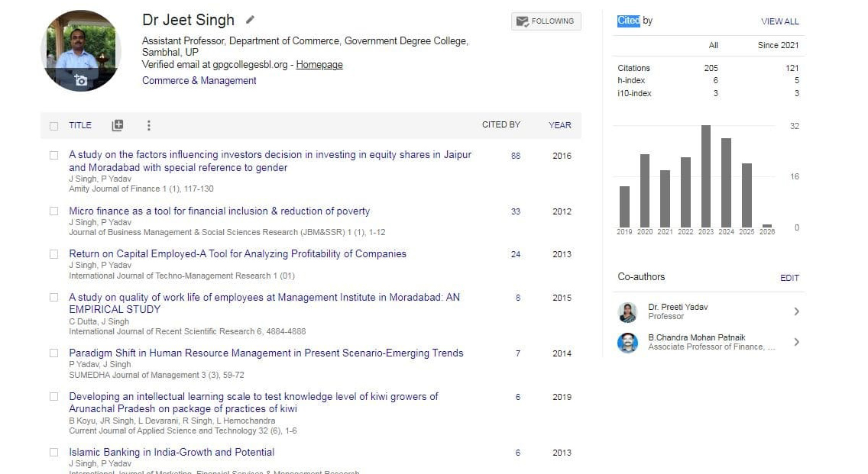Click Dr. Preeti Yadav's avatar

pos(628,311)
